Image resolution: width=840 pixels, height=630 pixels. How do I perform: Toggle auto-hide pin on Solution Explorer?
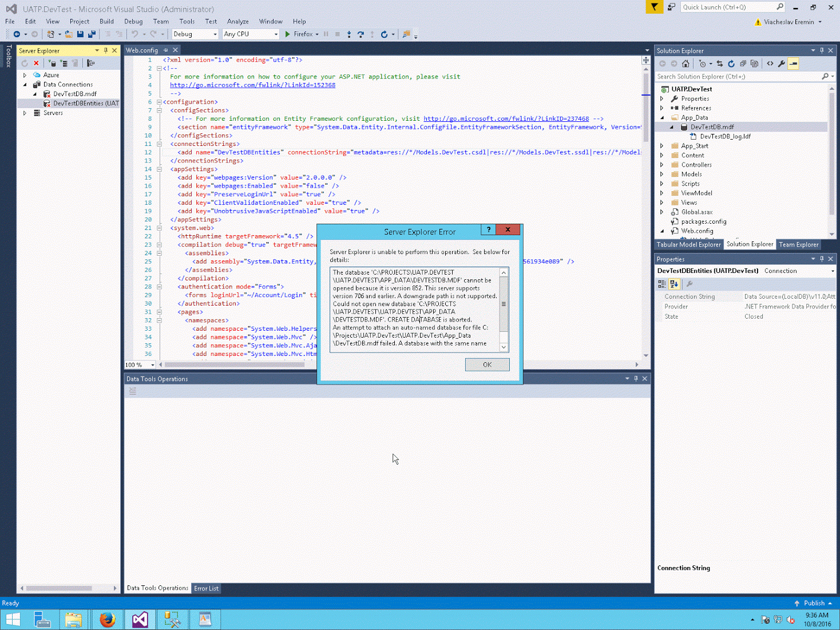tap(822, 50)
